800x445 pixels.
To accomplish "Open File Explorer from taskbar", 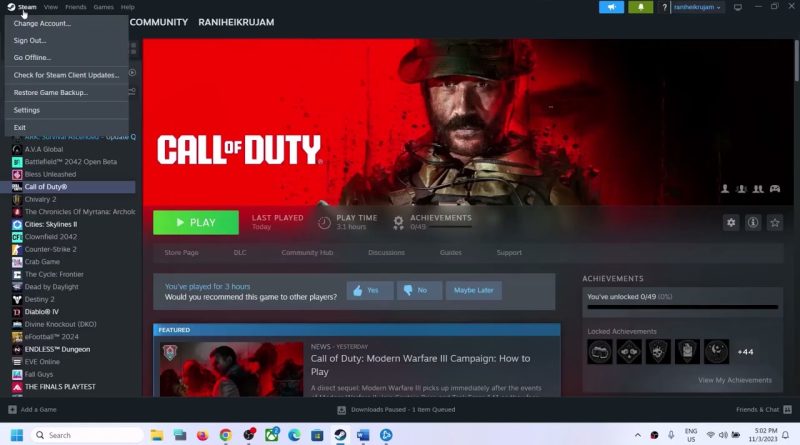I will coord(157,435).
